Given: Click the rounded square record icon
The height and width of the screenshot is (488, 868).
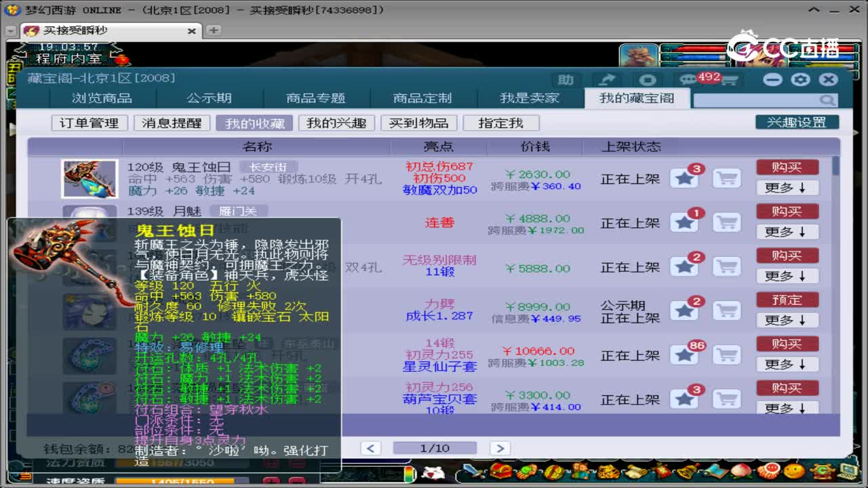Looking at the screenshot, I should (x=647, y=80).
